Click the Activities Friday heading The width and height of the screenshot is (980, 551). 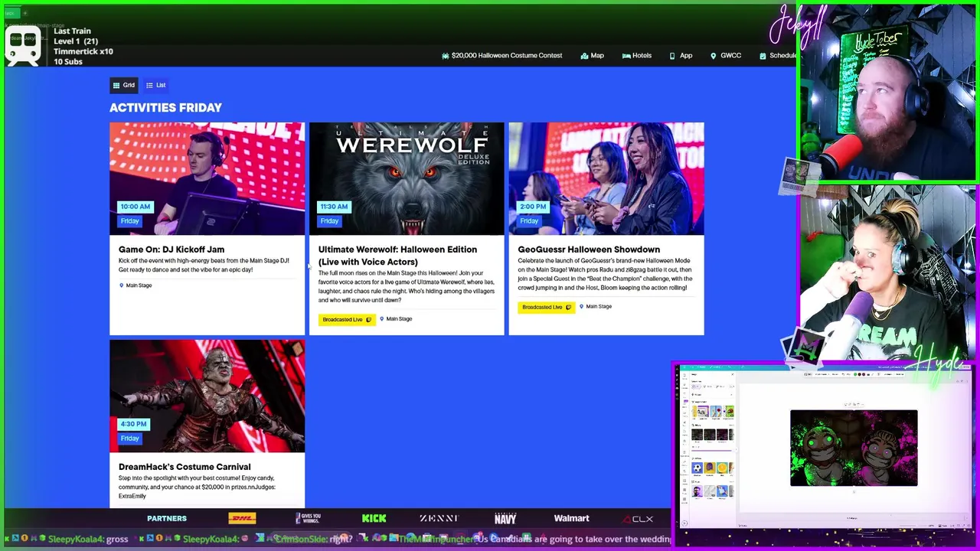(165, 108)
